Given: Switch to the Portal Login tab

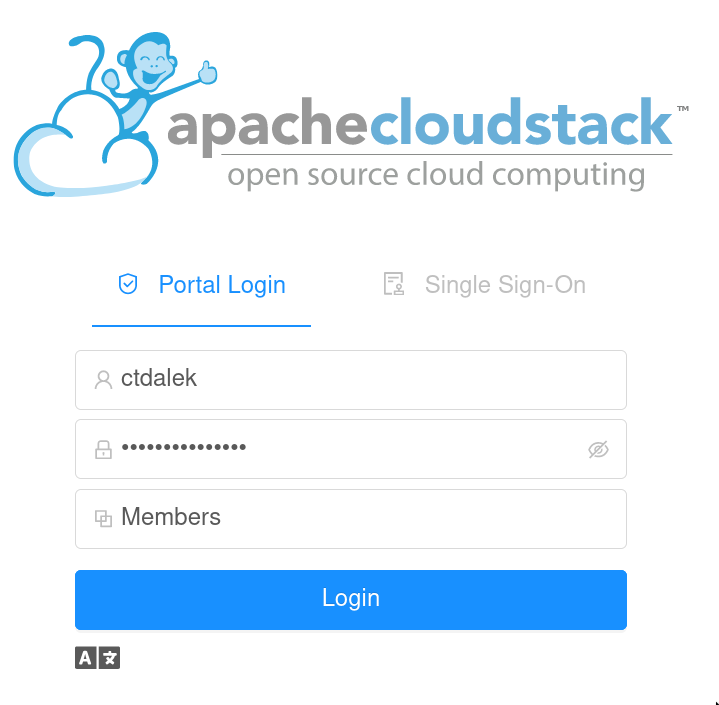Looking at the screenshot, I should tap(202, 285).
